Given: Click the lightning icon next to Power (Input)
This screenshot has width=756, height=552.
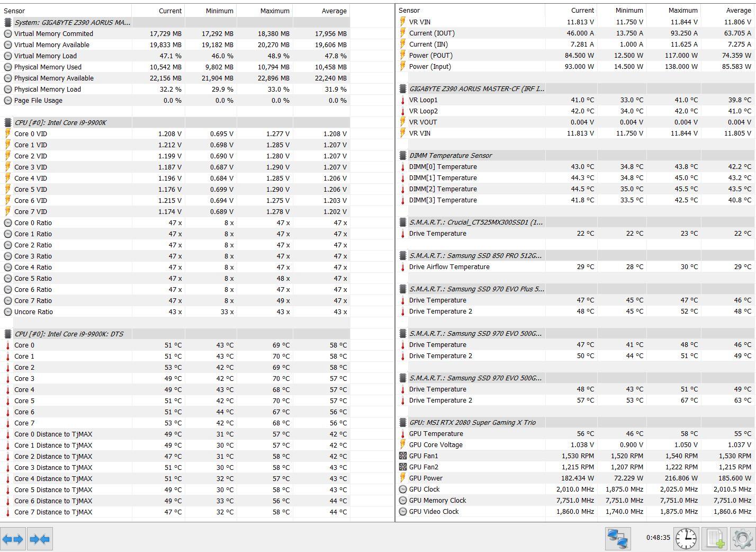Looking at the screenshot, I should (403, 67).
